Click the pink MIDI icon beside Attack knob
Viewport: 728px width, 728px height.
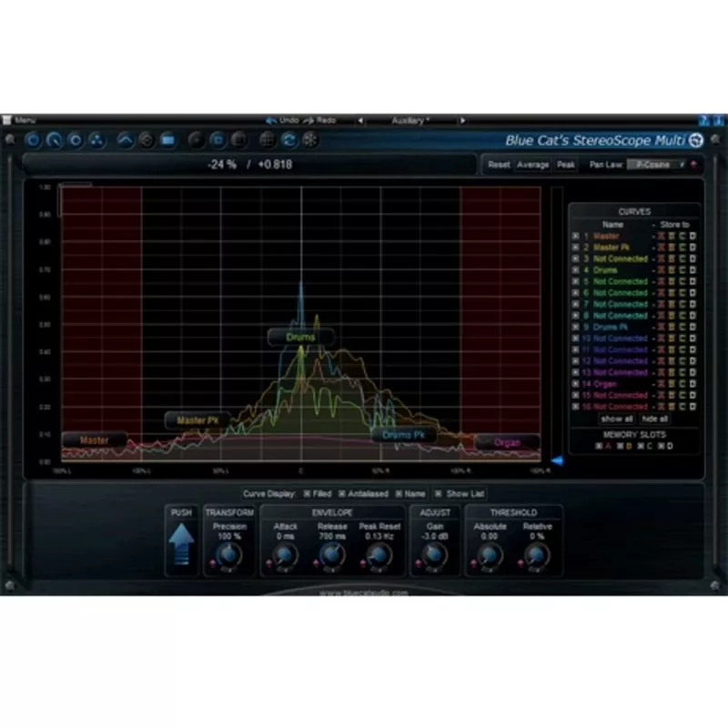268,563
